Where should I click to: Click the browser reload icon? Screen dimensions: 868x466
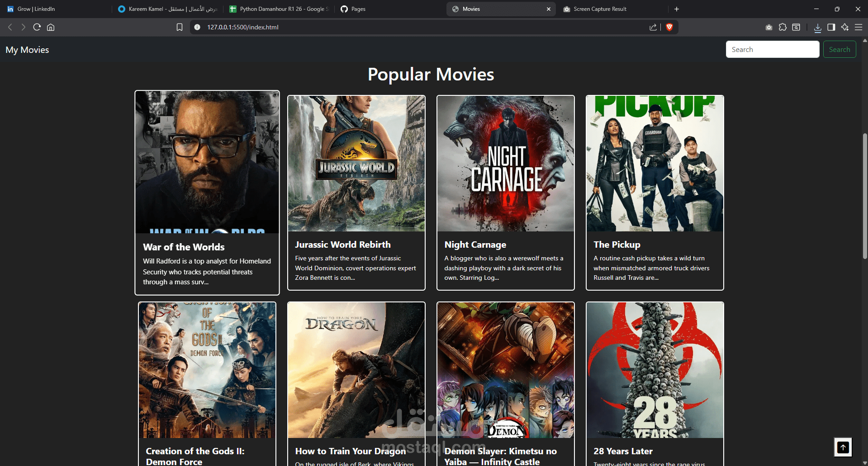pyautogui.click(x=37, y=27)
